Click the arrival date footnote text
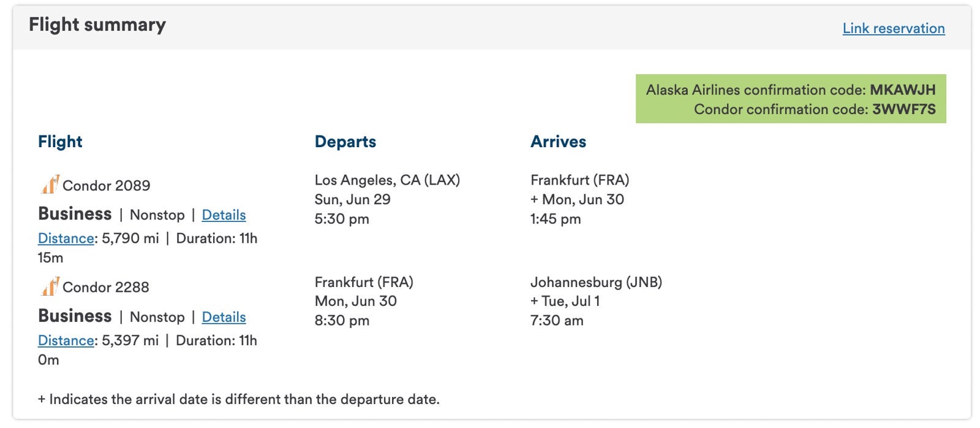The image size is (980, 428). click(239, 399)
